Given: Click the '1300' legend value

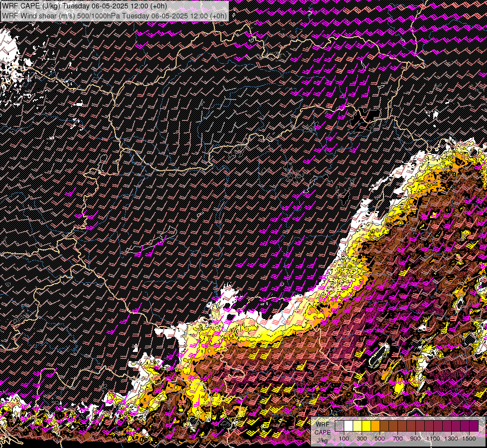Looking at the screenshot, I should coord(451,439).
